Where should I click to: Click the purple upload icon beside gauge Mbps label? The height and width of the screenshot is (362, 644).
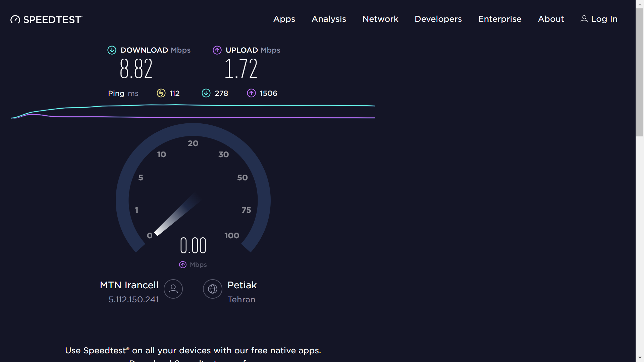183,265
